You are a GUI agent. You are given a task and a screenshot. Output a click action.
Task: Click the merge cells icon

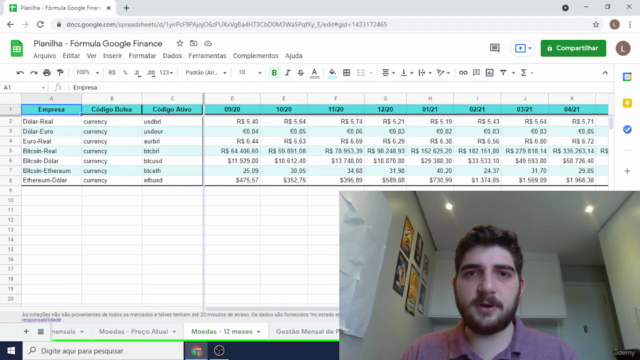361,73
